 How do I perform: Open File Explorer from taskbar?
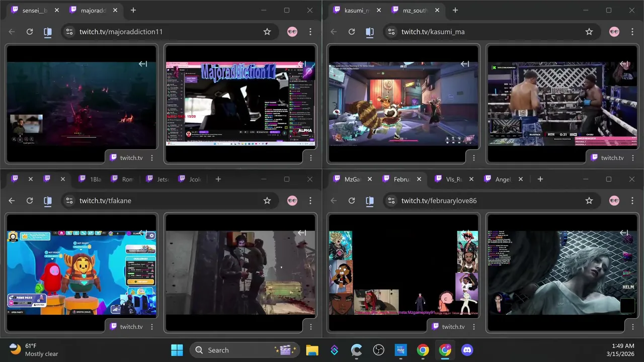(x=312, y=350)
